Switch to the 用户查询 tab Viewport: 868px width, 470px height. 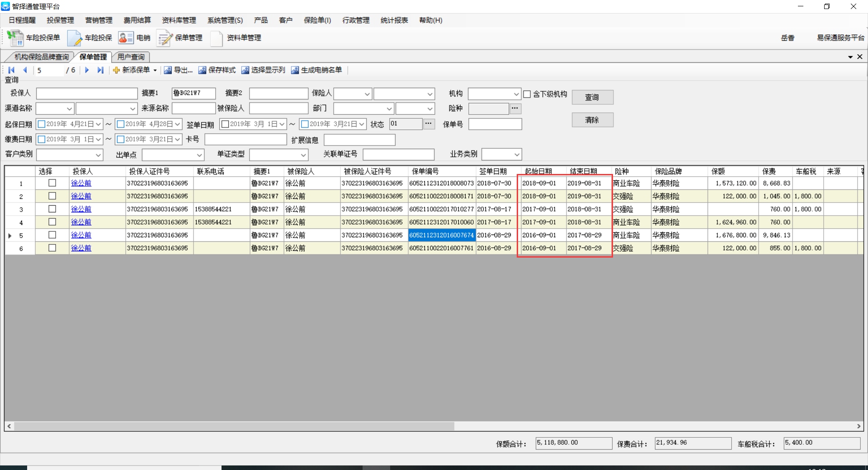[x=131, y=57]
